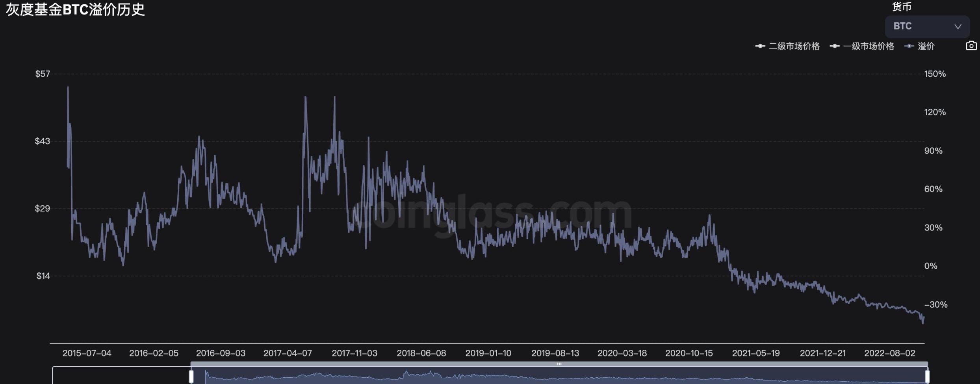Click the 2022-08-02 date on the x-axis
Viewport: 980px width, 384px height.
pyautogui.click(x=889, y=353)
